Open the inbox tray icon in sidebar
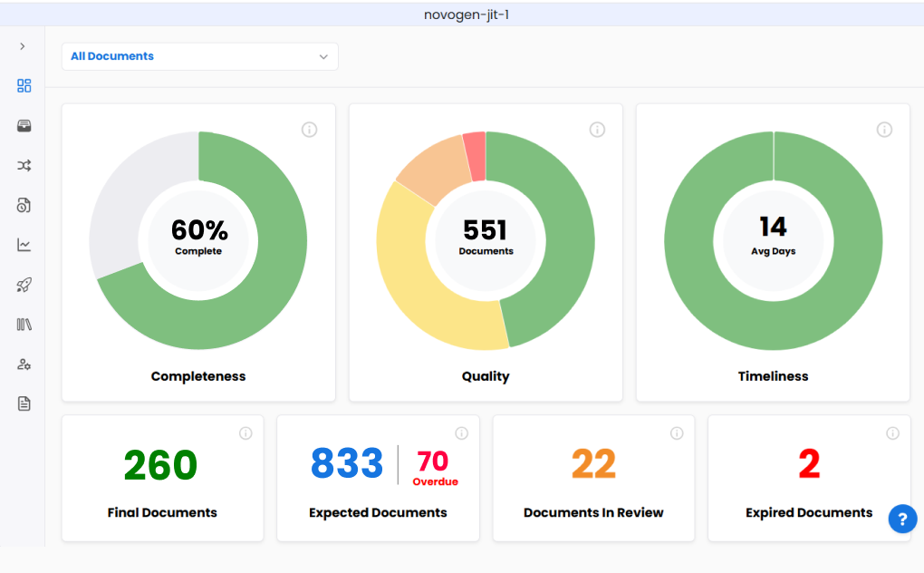Image resolution: width=924 pixels, height=573 pixels. click(x=24, y=125)
